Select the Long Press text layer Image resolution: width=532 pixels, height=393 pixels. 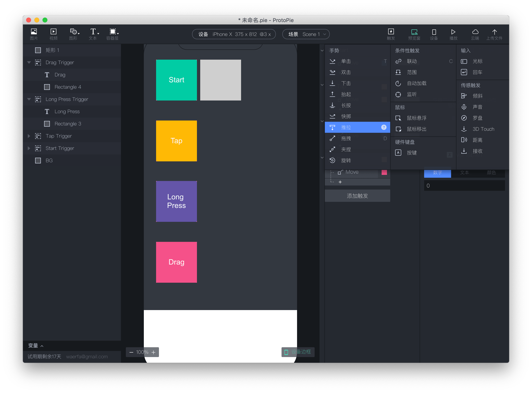(x=72, y=112)
